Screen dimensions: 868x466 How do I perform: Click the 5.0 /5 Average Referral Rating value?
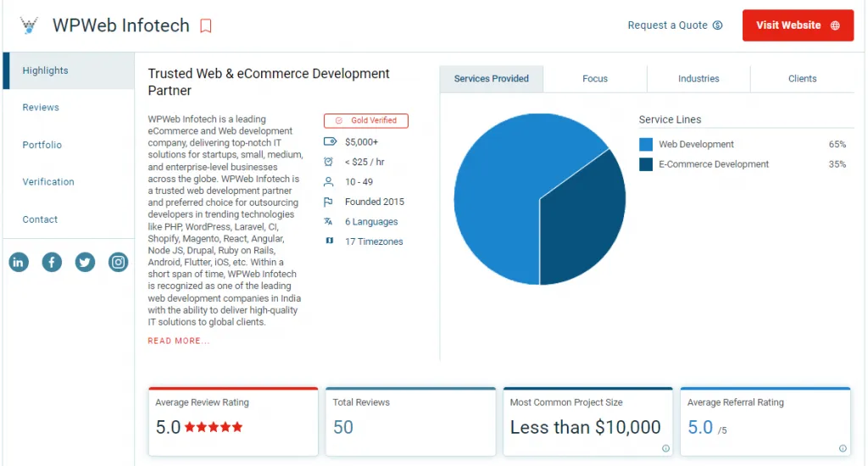pyautogui.click(x=707, y=427)
